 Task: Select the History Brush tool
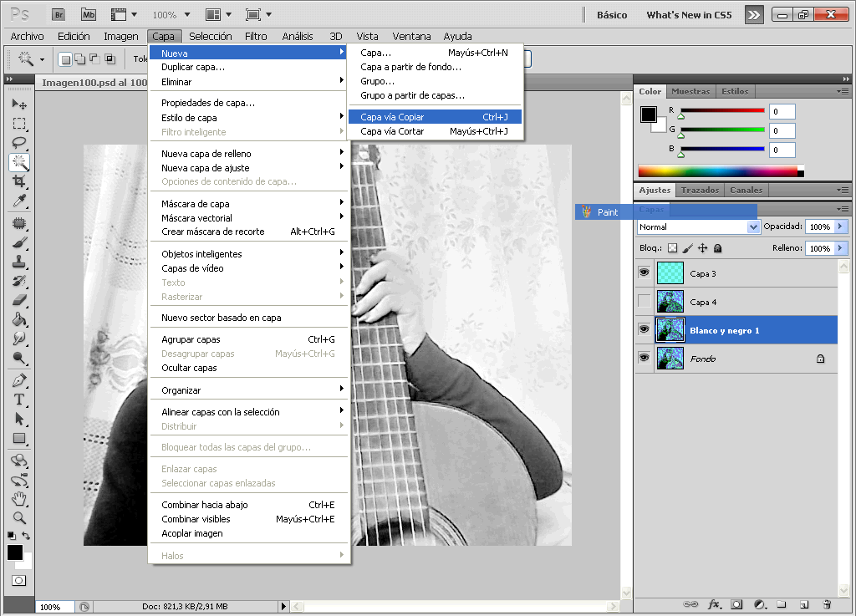pos(19,281)
